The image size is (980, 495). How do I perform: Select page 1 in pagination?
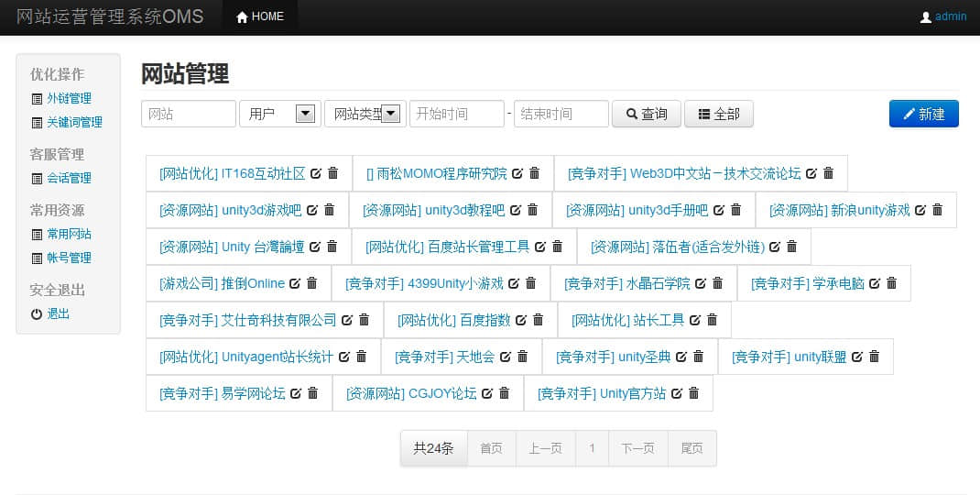pos(592,448)
